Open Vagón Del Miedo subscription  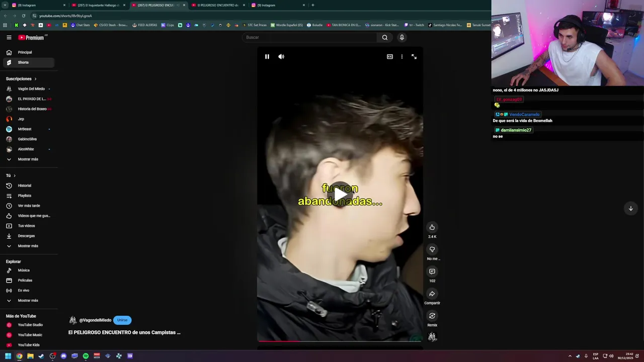tap(29, 89)
